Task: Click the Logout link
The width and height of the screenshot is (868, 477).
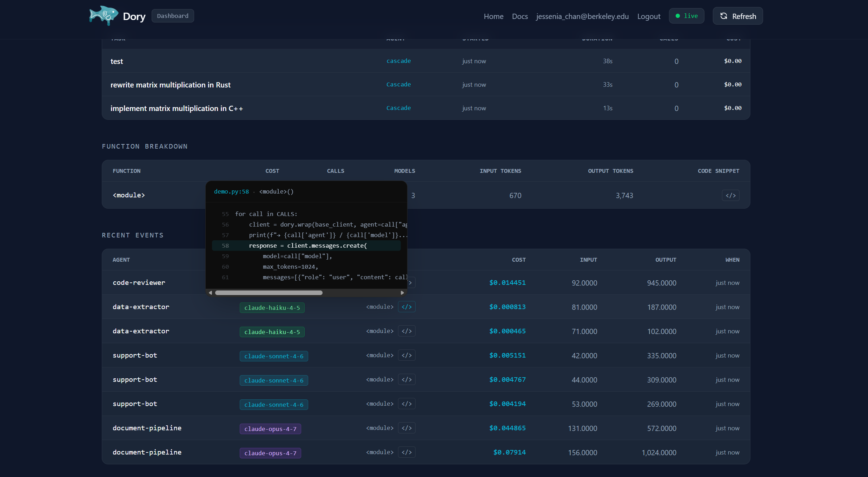Action: [x=648, y=17]
